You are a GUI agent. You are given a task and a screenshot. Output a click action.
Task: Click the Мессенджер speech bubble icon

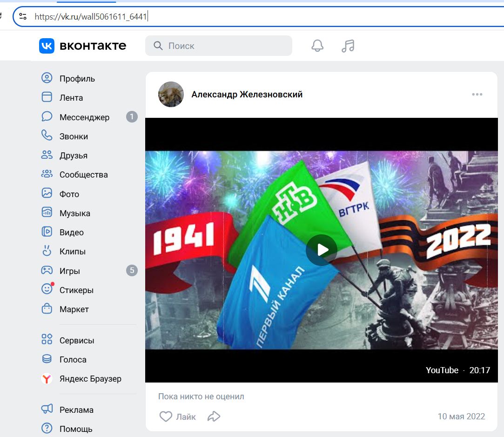(47, 116)
